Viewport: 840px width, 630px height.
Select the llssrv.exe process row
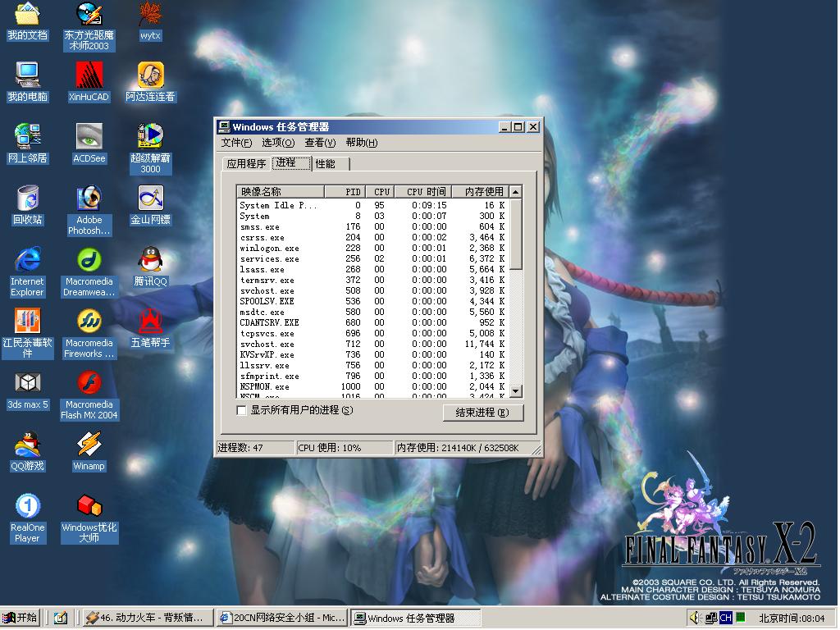[373, 365]
